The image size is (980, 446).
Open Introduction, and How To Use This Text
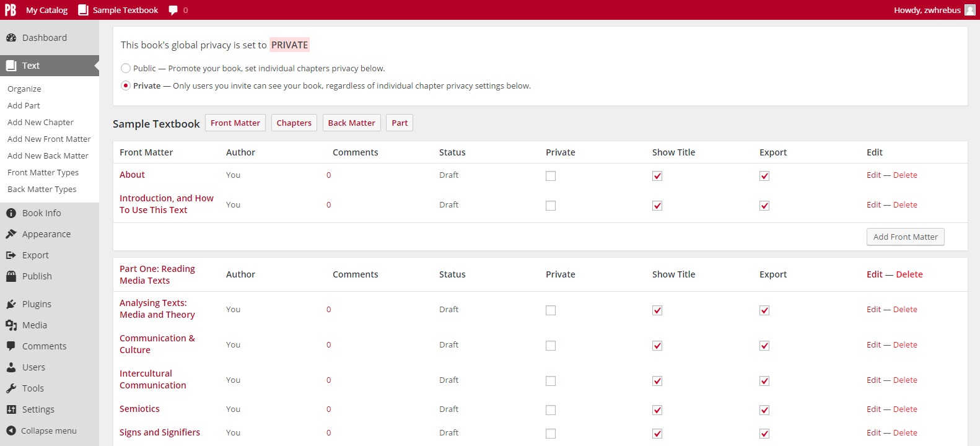167,204
